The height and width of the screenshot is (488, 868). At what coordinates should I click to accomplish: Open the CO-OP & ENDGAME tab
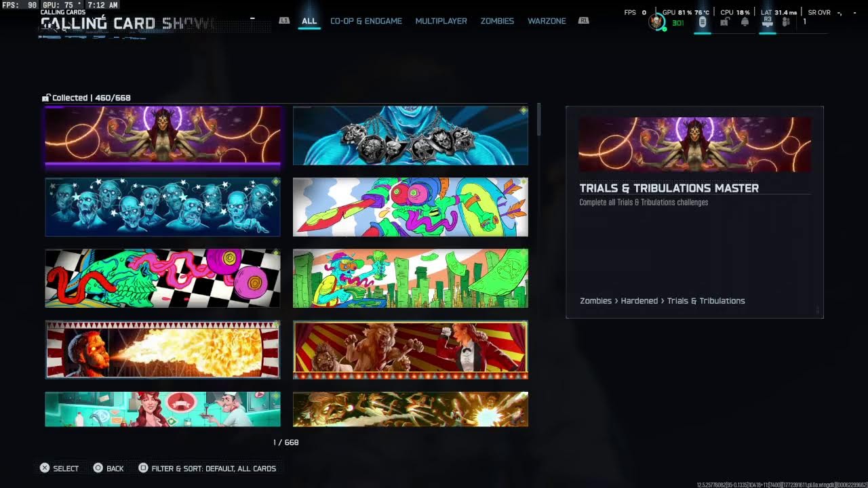pos(366,21)
